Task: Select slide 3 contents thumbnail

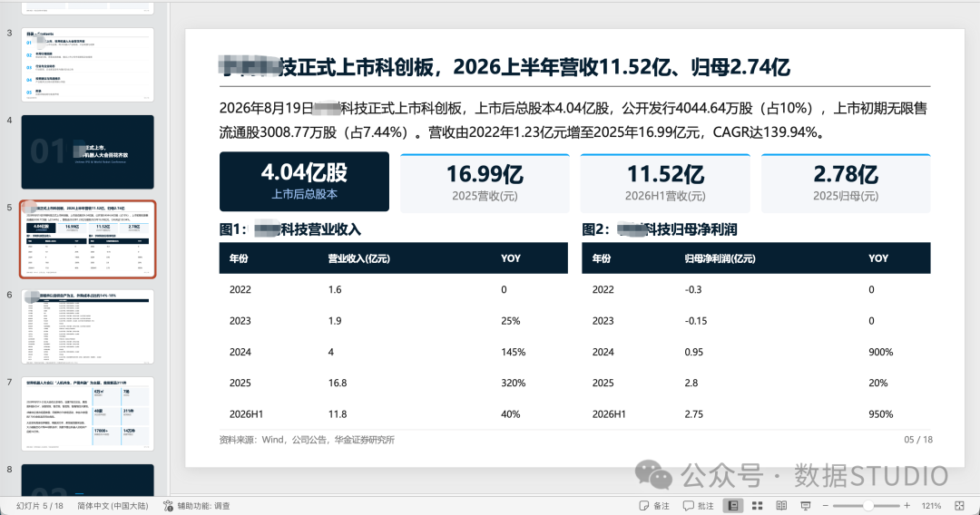Action: click(x=87, y=64)
